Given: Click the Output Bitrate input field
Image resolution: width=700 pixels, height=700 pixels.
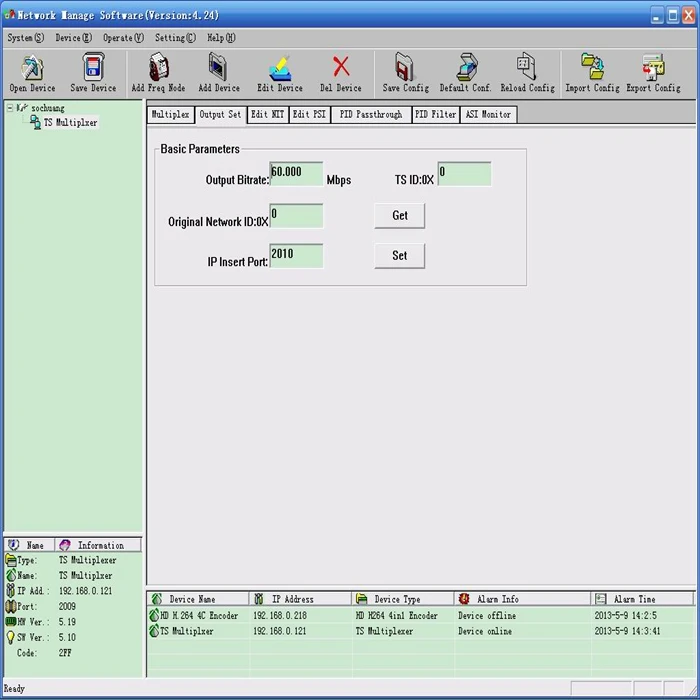Looking at the screenshot, I should click(296, 174).
